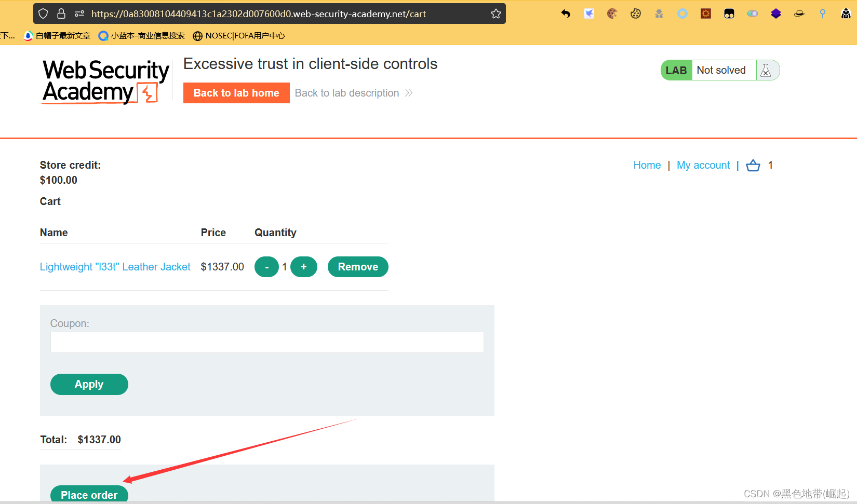
Task: Open the brown bitten cookie extension
Action: point(612,13)
